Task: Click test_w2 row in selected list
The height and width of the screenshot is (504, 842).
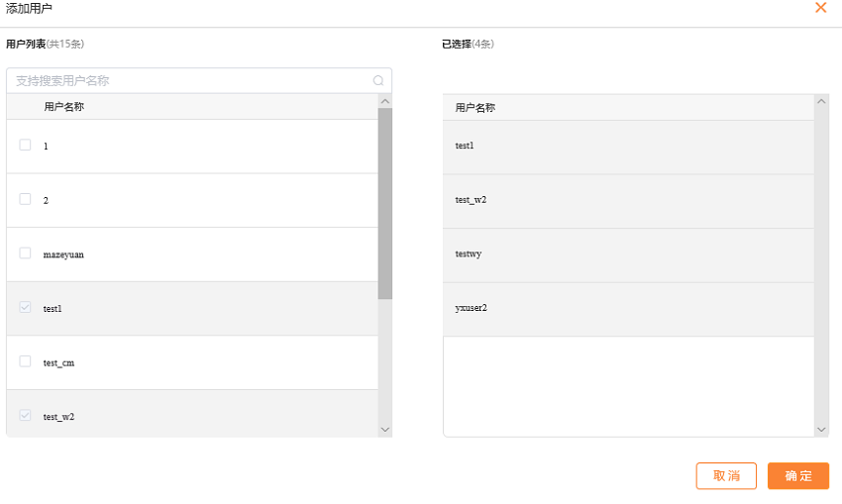Action: click(628, 201)
